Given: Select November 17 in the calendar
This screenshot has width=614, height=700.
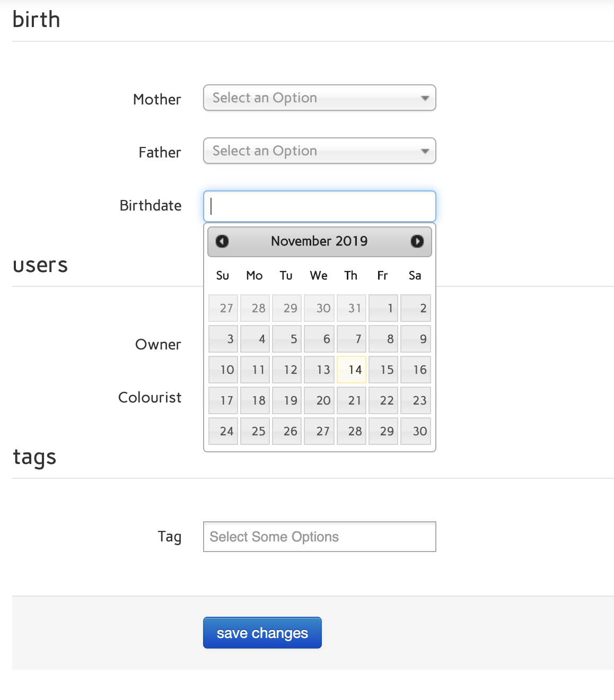Looking at the screenshot, I should point(223,400).
